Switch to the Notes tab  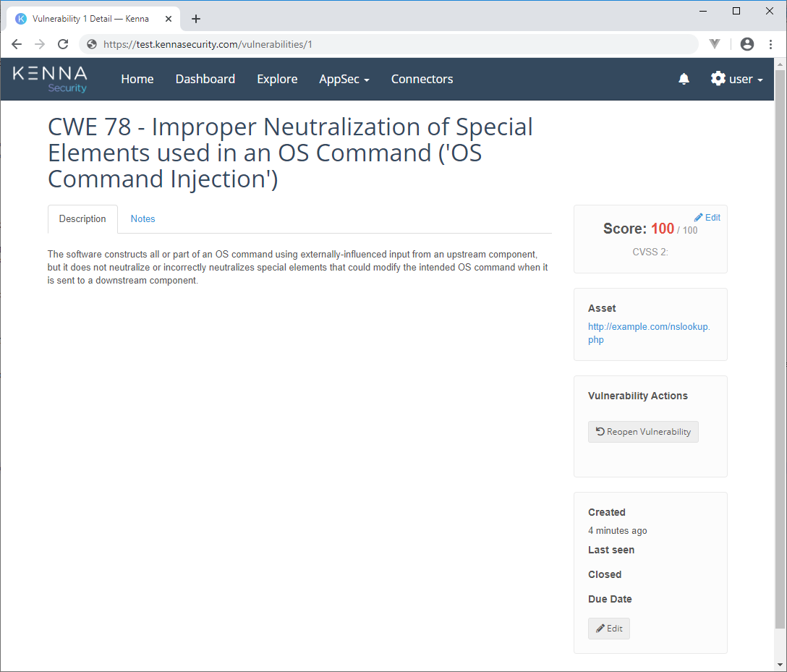(x=142, y=218)
